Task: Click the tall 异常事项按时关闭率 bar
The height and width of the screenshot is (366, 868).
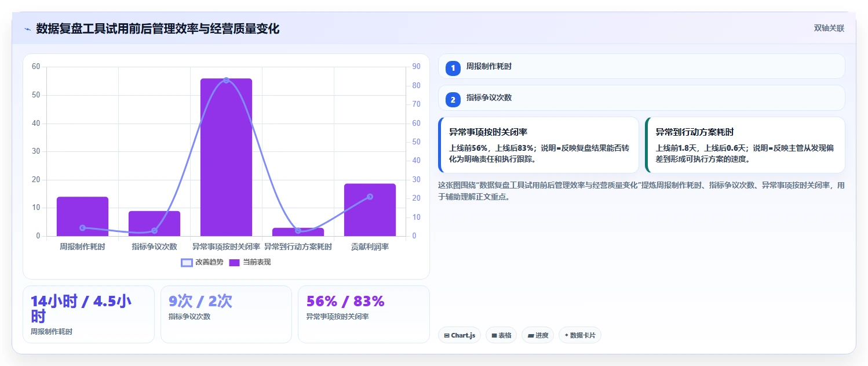Action: (x=226, y=157)
